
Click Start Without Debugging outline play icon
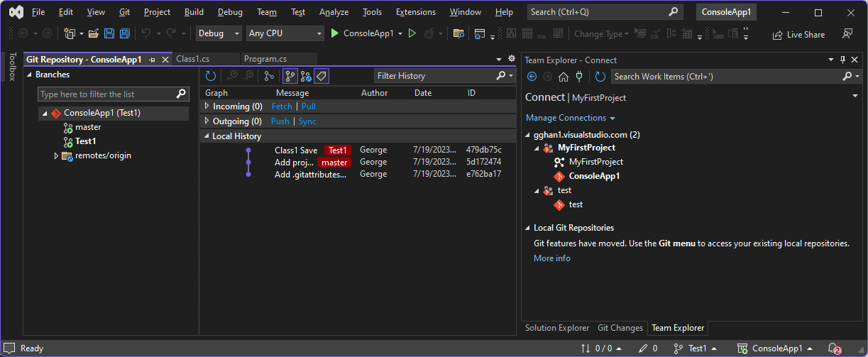412,33
